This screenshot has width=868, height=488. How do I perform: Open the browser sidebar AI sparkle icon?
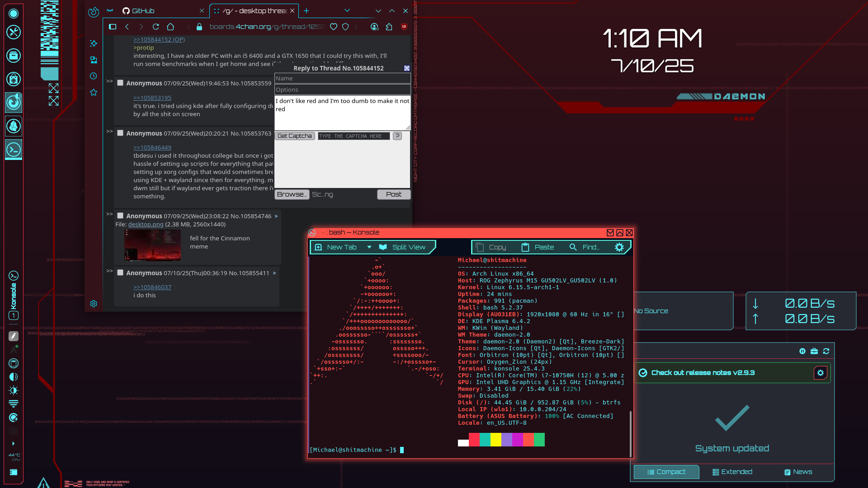(94, 43)
